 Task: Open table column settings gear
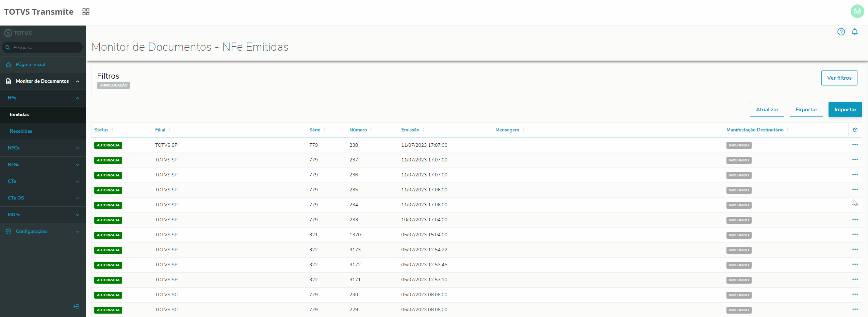click(855, 130)
